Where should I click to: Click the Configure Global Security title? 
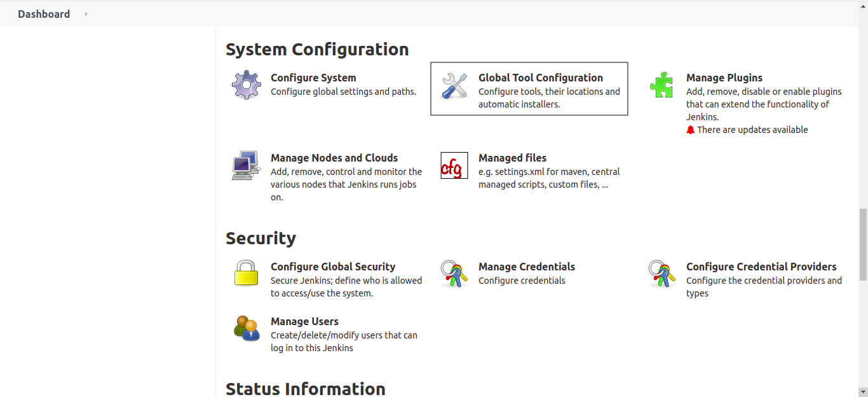(x=333, y=267)
